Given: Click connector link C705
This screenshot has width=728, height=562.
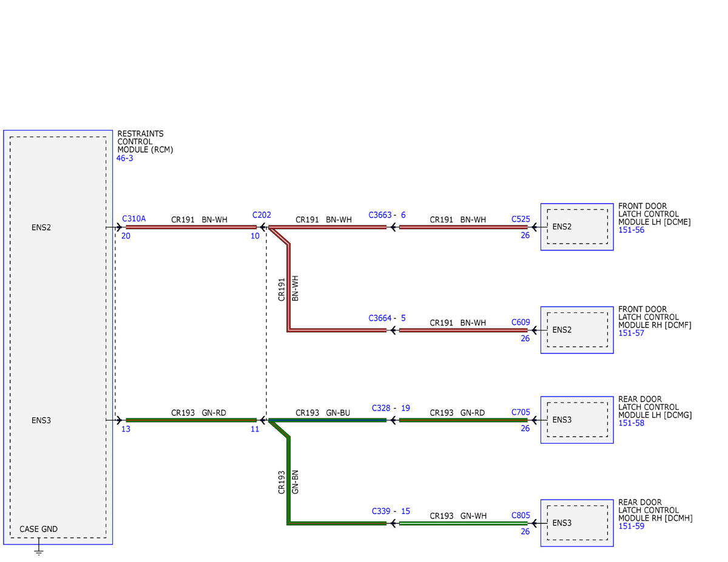Looking at the screenshot, I should pyautogui.click(x=521, y=412).
